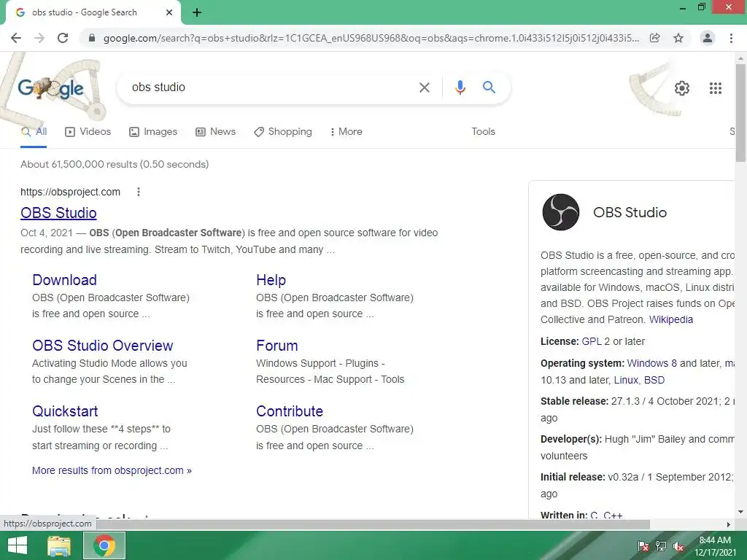Open the Windows Start button
This screenshot has width=747, height=560.
tap(18, 545)
